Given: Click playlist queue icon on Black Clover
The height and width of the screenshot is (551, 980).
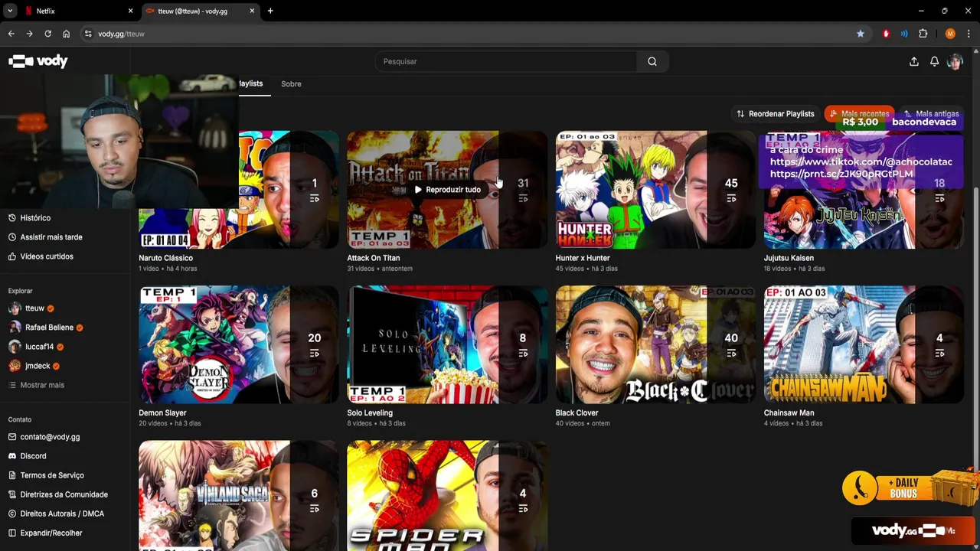Looking at the screenshot, I should tap(731, 354).
